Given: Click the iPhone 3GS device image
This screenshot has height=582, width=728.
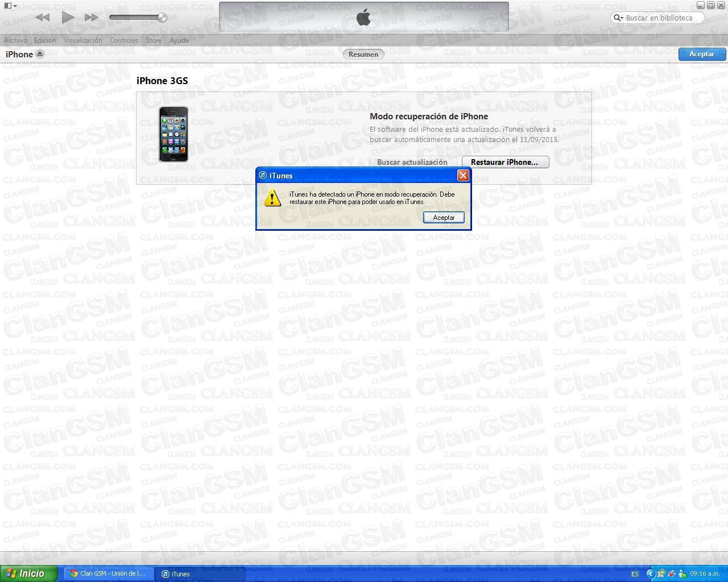Looking at the screenshot, I should click(x=173, y=134).
